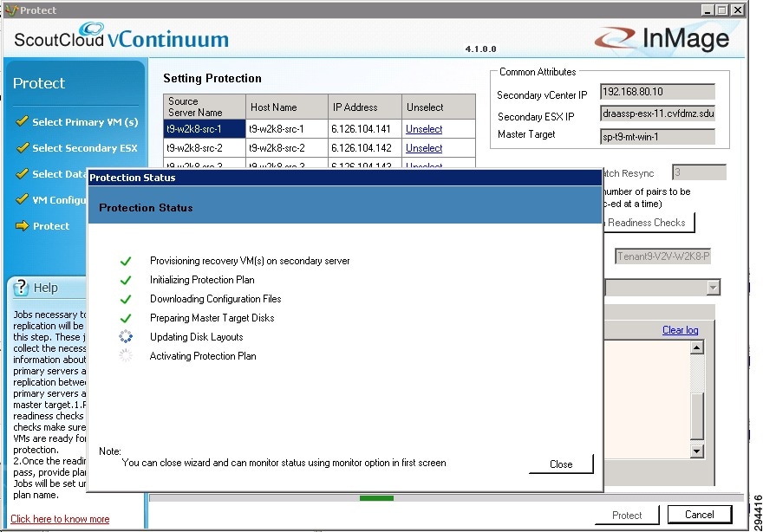Click the Activating Protection Plan status text
Viewport: 763px width, 532px height.
pos(203,356)
